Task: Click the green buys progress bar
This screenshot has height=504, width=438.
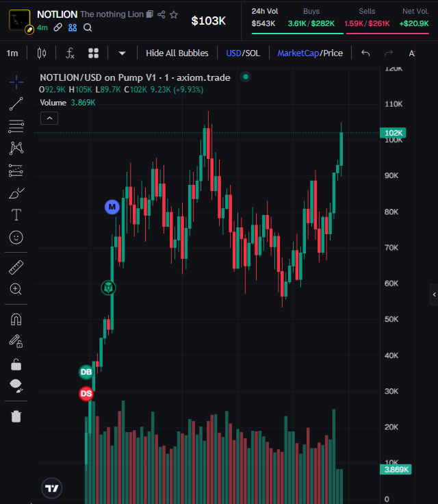Action: click(297, 33)
